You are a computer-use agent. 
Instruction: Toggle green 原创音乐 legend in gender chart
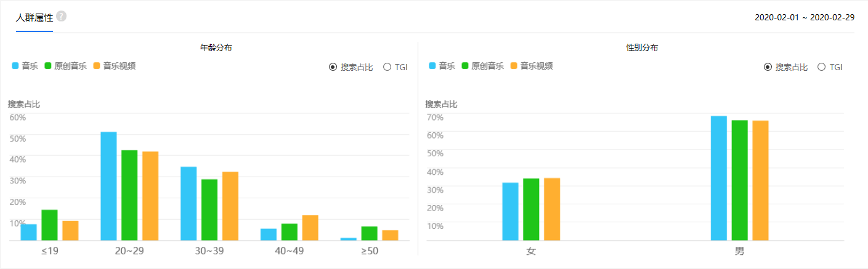coord(482,66)
